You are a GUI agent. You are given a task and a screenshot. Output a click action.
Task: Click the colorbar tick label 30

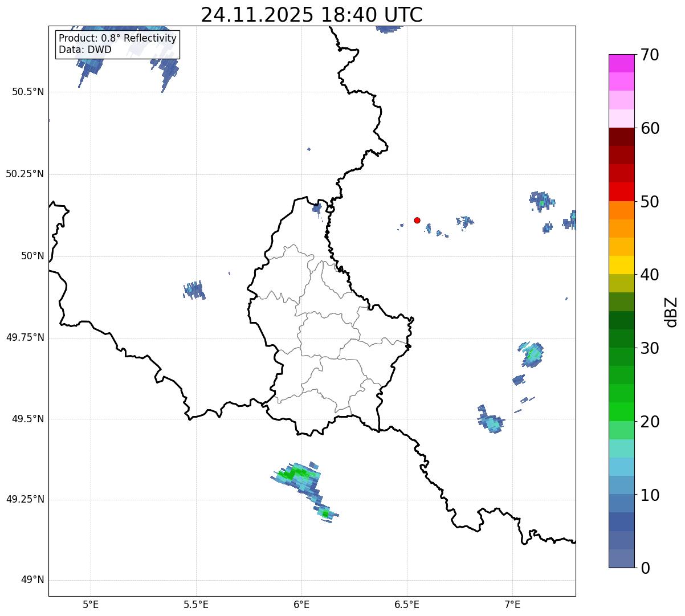(x=650, y=348)
